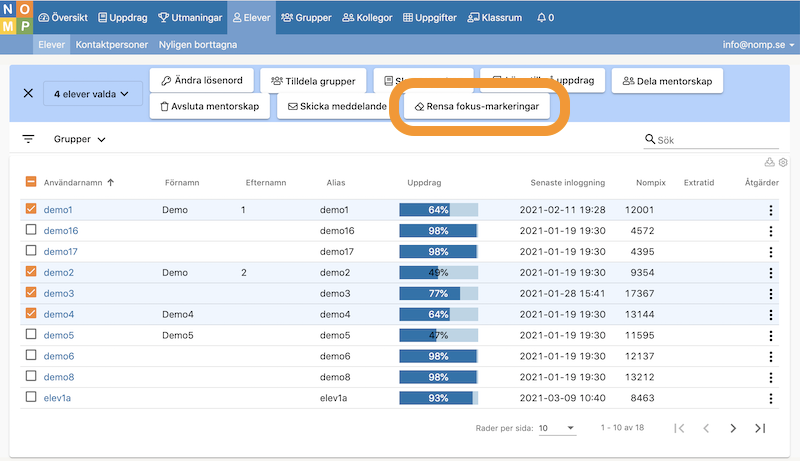Check the demo16 row checkbox
Screen dimensions: 800x461
click(31, 229)
